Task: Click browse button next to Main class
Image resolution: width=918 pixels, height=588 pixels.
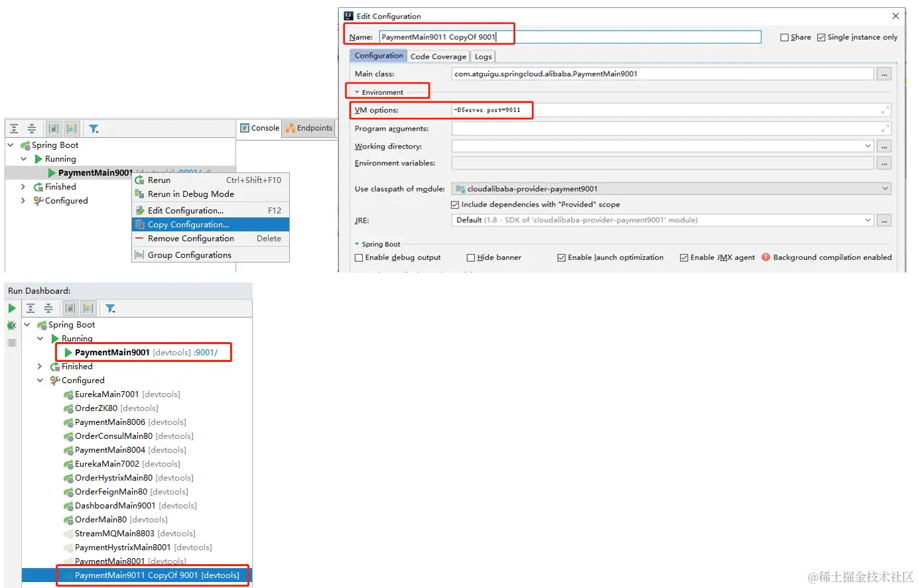Action: pos(884,74)
